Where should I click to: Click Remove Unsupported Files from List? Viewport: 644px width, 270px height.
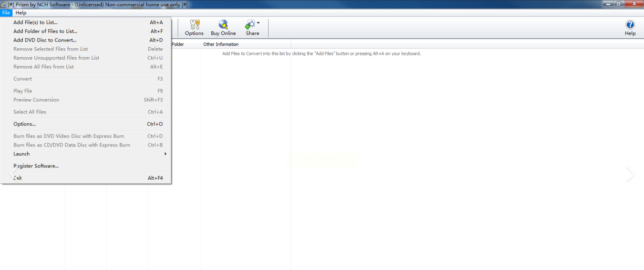[86, 58]
